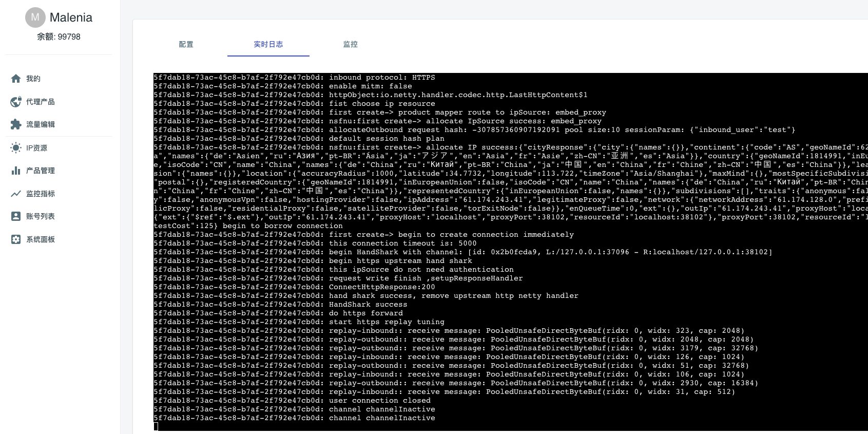Image resolution: width=868 pixels, height=434 pixels.
Task: Click log line with 'widx: 2048, cap: 2048'
Action: 454,339
